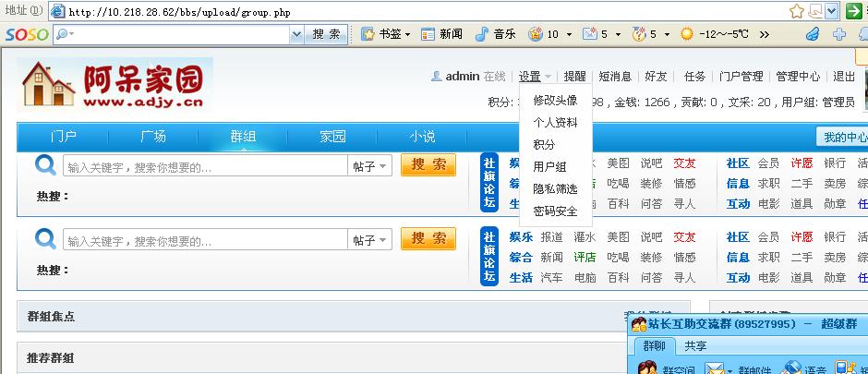Viewport: 868px width, 374px height.
Task: Click the group icon in chat title bar
Action: 639,324
